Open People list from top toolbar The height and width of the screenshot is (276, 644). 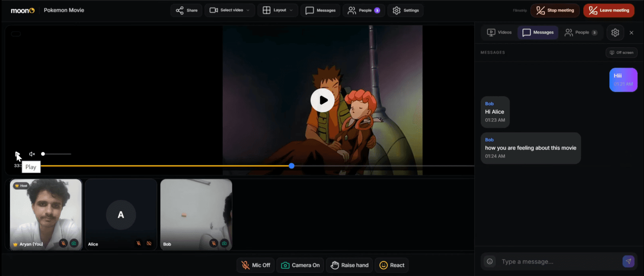pos(364,10)
